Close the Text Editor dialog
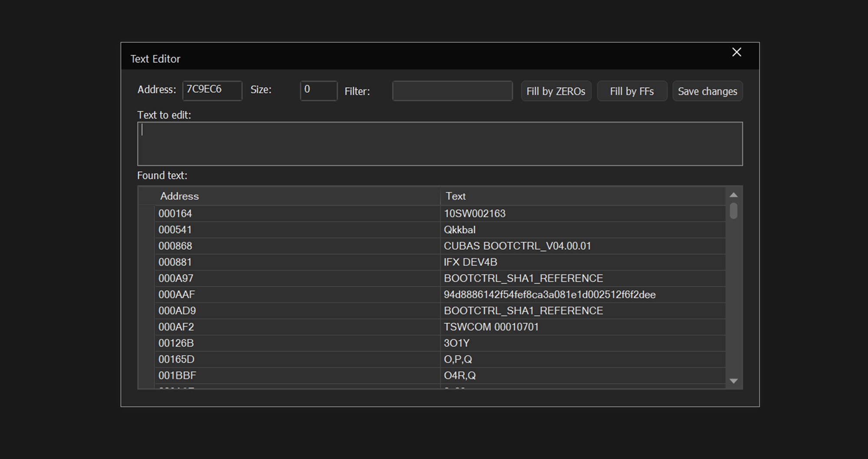 [736, 52]
